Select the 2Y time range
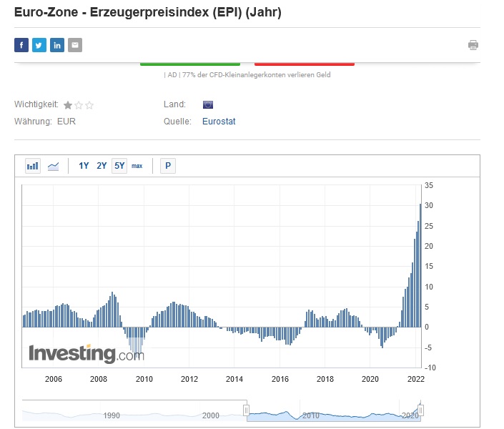 102,166
